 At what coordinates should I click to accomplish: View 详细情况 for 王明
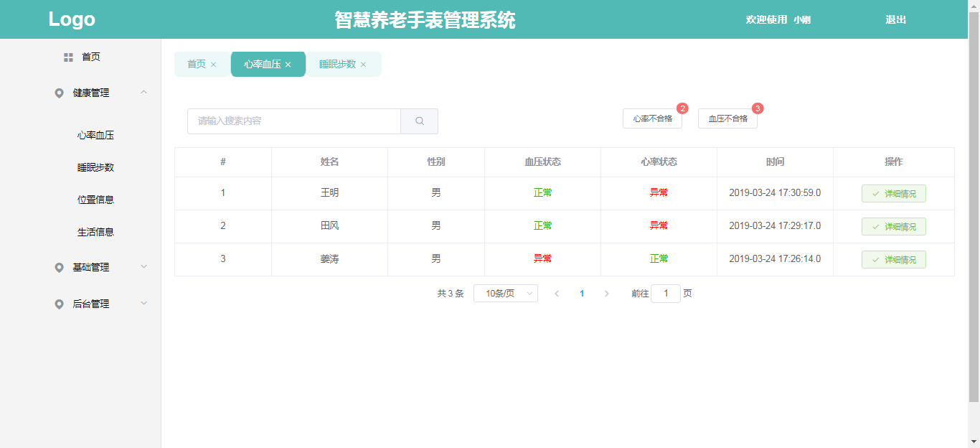(x=893, y=194)
